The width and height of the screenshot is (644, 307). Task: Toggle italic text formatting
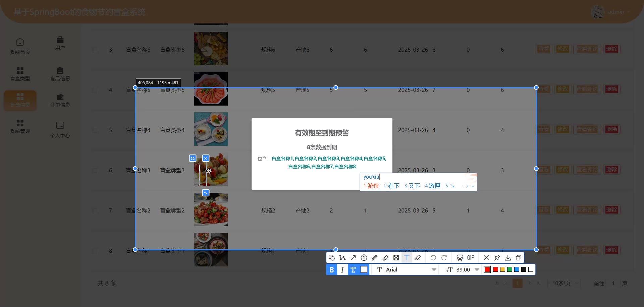(x=342, y=270)
